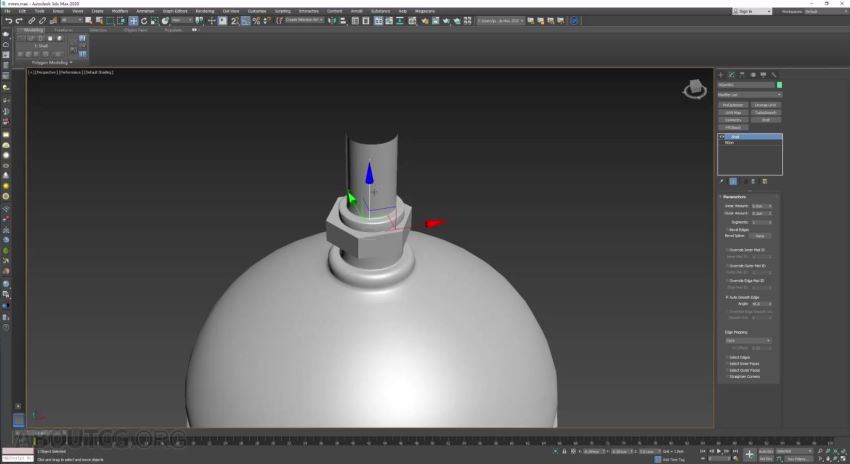Viewport: 850px width, 464px height.
Task: Click the Bevel Spline None button
Action: click(x=760, y=236)
